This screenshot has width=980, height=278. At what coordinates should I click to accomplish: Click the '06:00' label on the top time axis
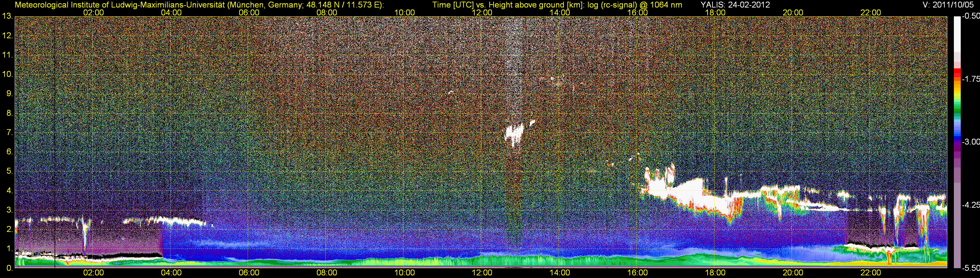pyautogui.click(x=249, y=12)
